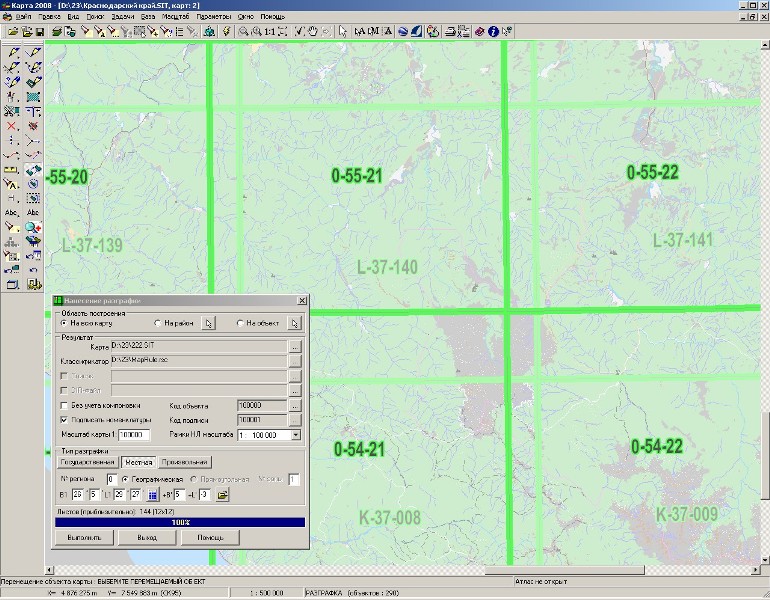770x600 pixels.
Task: Switch to the Государственная tab
Action: click(x=87, y=462)
